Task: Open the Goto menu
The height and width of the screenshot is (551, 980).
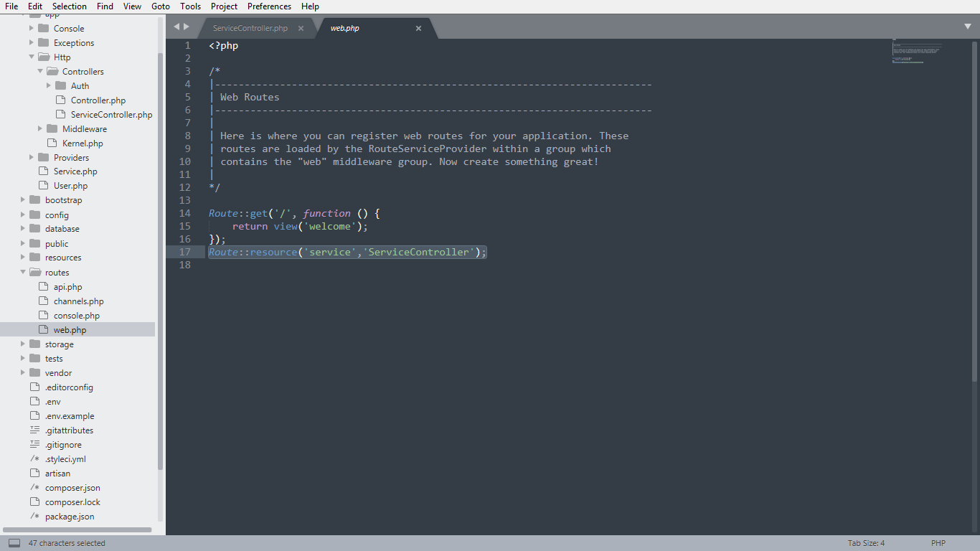Action: [161, 6]
